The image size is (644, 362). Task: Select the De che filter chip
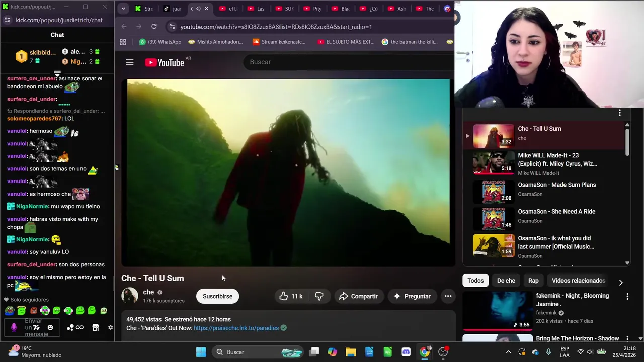pyautogui.click(x=506, y=281)
